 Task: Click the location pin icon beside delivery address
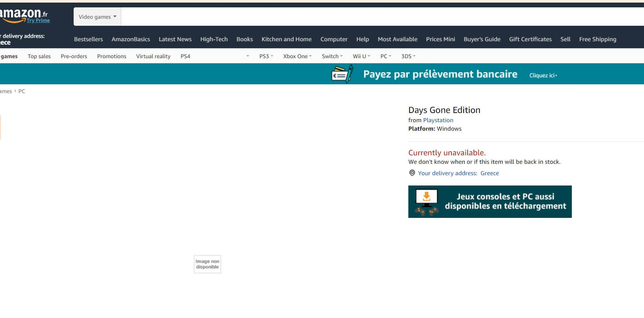[x=412, y=173]
